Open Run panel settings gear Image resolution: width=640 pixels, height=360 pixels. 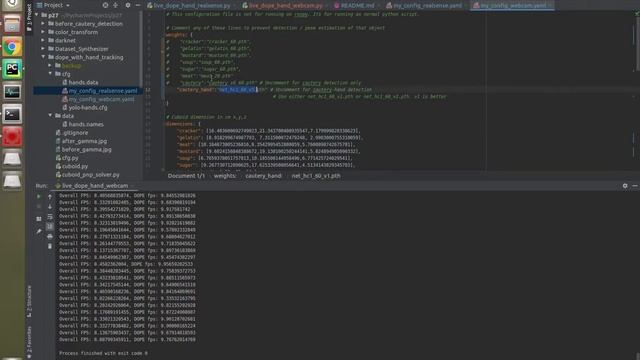(625, 186)
